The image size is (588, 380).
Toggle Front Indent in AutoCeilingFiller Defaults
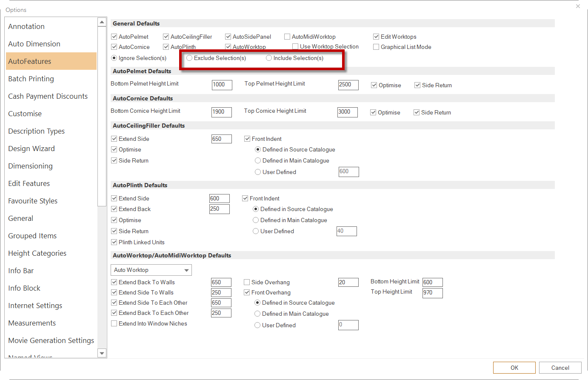click(247, 139)
